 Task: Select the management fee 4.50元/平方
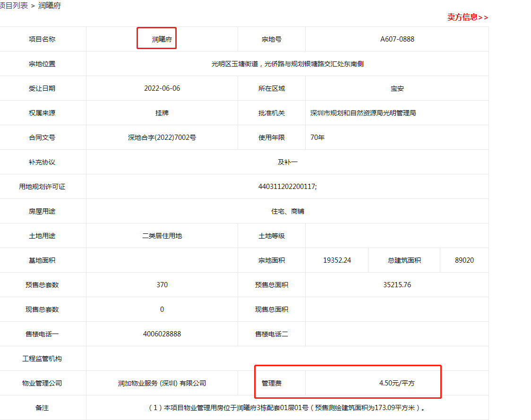[396, 383]
